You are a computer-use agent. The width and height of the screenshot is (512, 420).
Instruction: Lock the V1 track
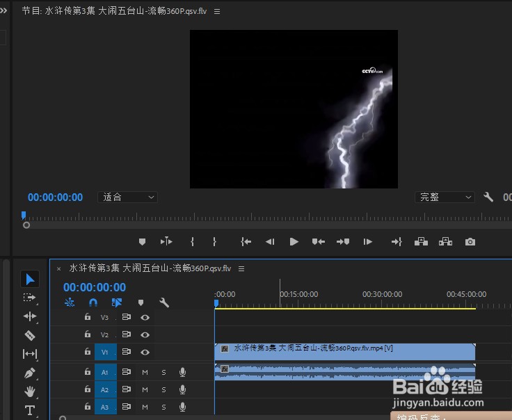pos(88,351)
